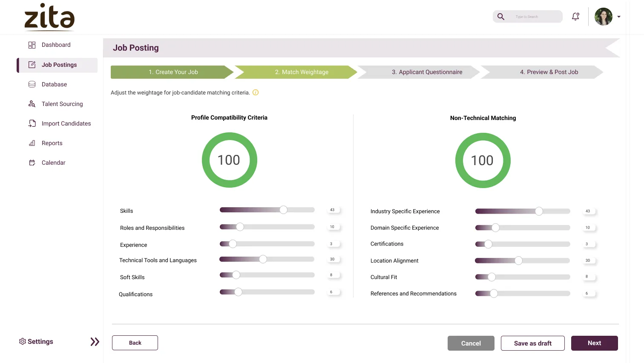Image resolution: width=644 pixels, height=363 pixels.
Task: Click the search magnifier icon
Action: click(501, 17)
